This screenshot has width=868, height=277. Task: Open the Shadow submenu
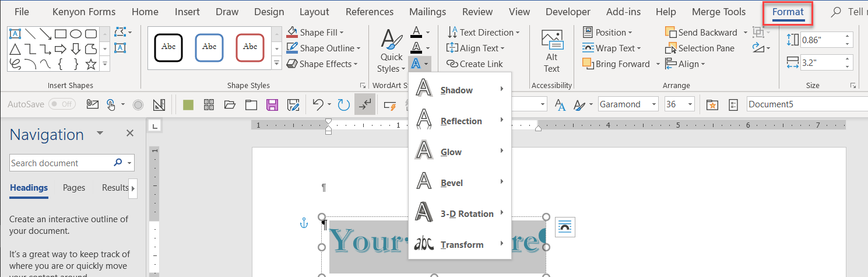pos(460,90)
